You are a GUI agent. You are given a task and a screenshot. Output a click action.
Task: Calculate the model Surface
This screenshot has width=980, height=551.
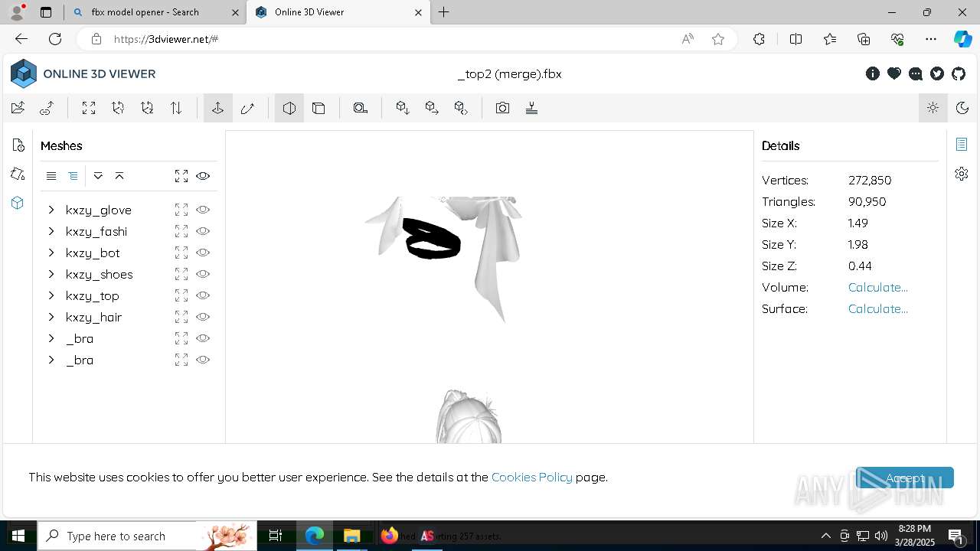point(877,308)
